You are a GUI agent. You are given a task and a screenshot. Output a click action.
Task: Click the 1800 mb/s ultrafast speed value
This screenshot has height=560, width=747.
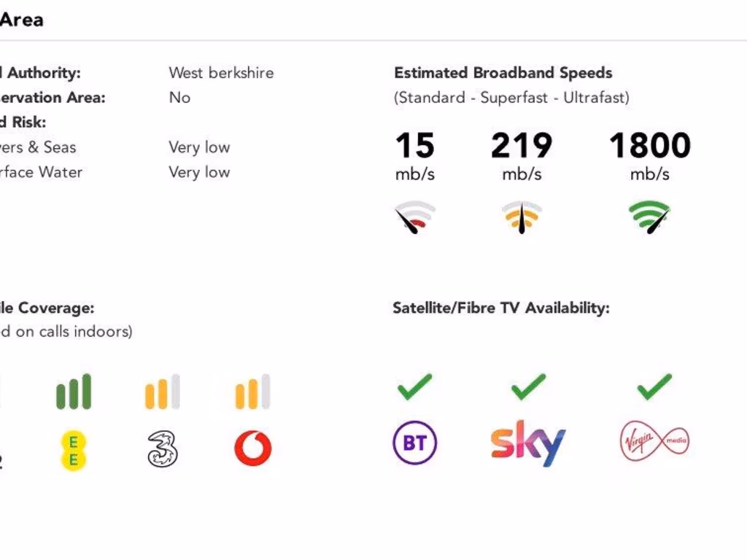649,146
